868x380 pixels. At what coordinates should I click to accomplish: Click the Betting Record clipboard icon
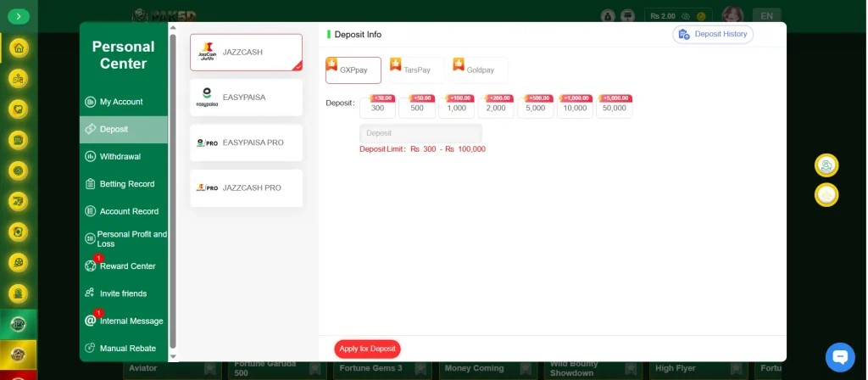click(90, 184)
